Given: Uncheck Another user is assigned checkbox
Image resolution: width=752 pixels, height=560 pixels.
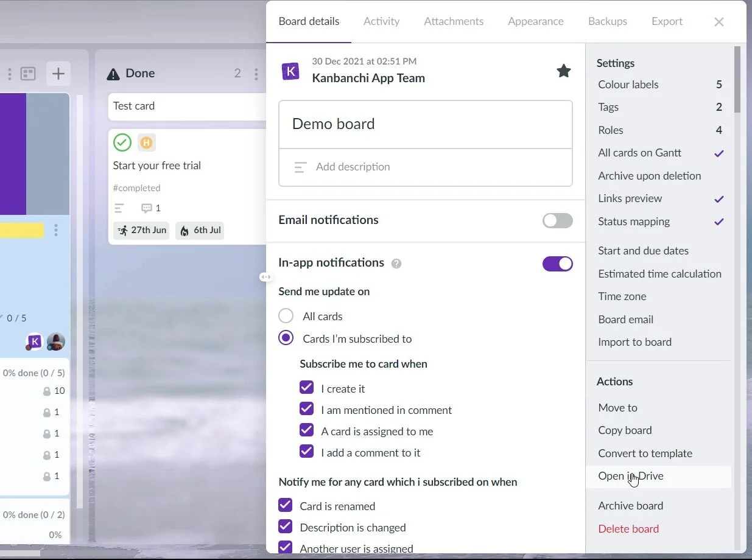Looking at the screenshot, I should [x=285, y=548].
